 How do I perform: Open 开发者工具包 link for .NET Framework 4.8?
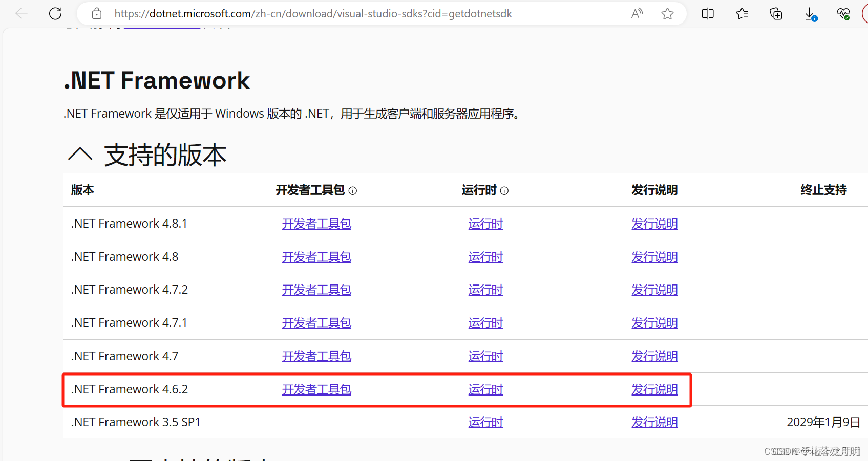(316, 257)
